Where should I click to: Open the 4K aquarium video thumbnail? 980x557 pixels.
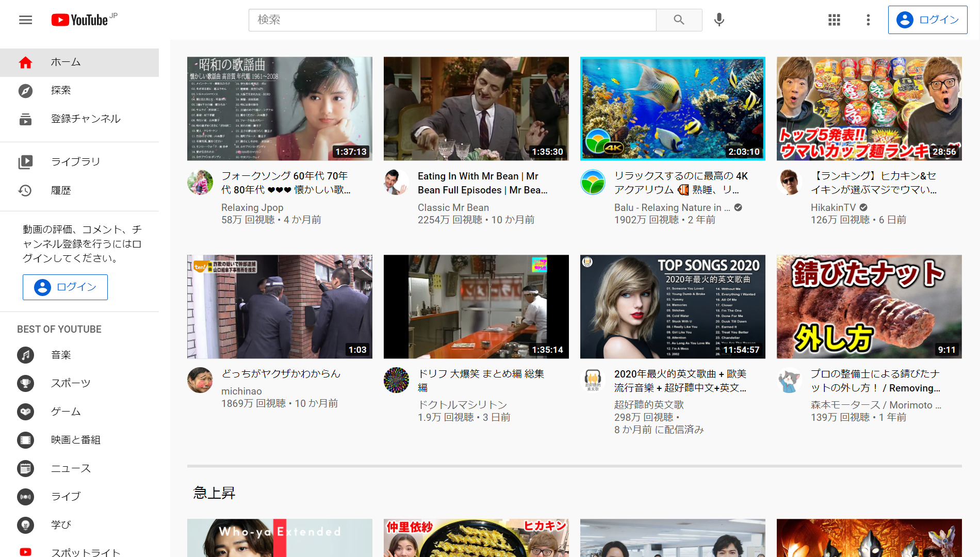click(673, 108)
